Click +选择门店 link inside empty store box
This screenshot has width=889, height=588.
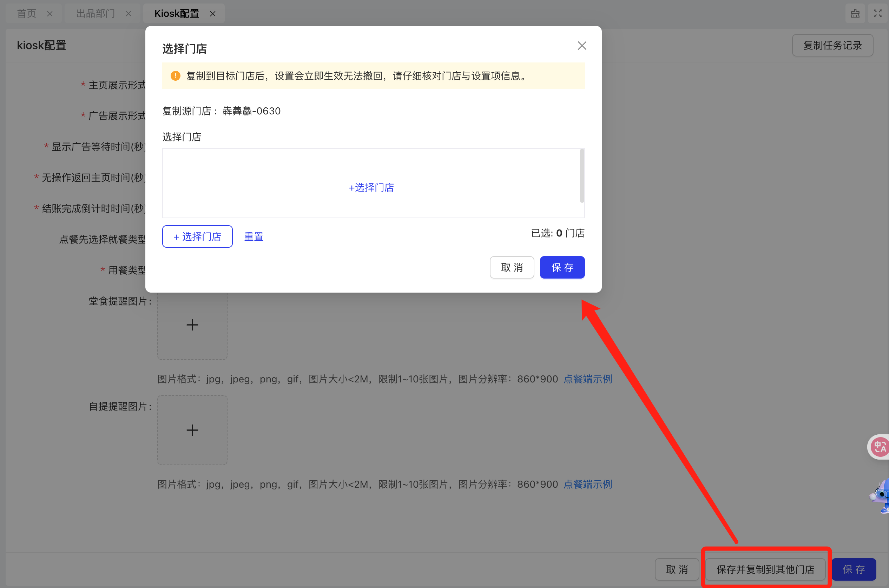click(371, 187)
